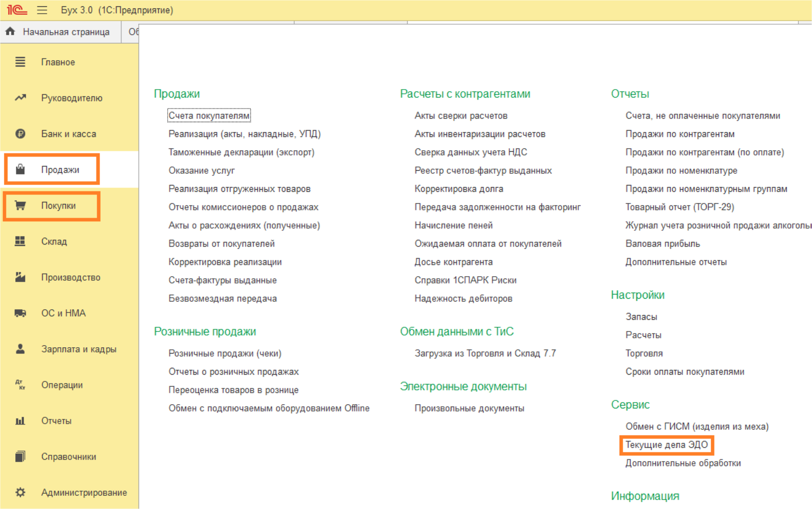Open the hamburger main menu
The image size is (812, 509).
click(x=42, y=10)
